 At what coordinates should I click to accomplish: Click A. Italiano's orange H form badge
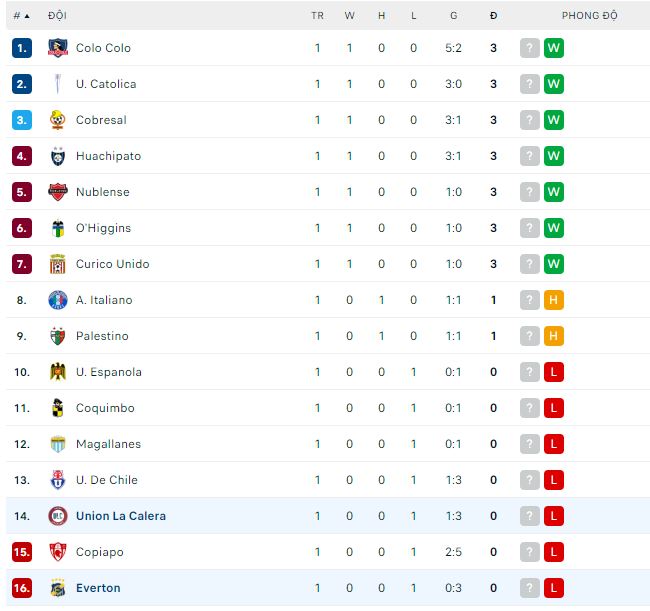pos(554,300)
